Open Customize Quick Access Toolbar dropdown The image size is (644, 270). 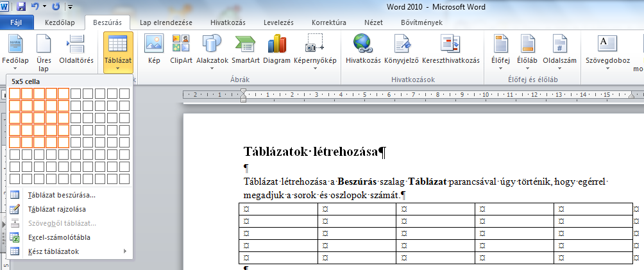tap(71, 6)
